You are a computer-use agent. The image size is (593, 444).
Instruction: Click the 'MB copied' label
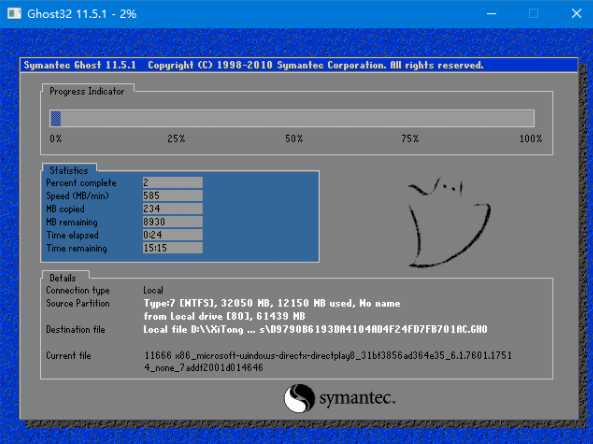pos(65,209)
